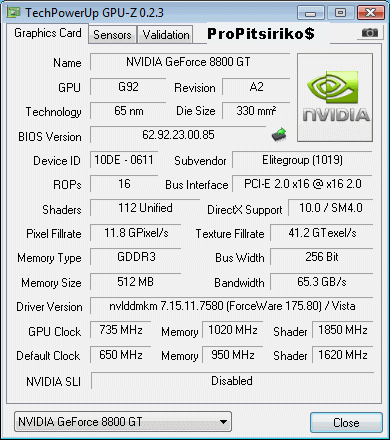Image resolution: width=390 pixels, height=440 pixels.
Task: Click the GPU Clock value 735 MHz
Action: [121, 330]
